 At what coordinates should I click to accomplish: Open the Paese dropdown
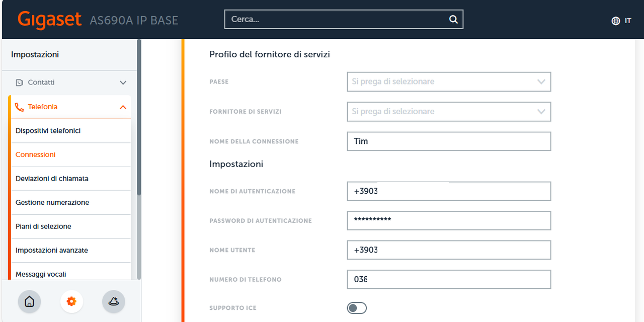(449, 82)
